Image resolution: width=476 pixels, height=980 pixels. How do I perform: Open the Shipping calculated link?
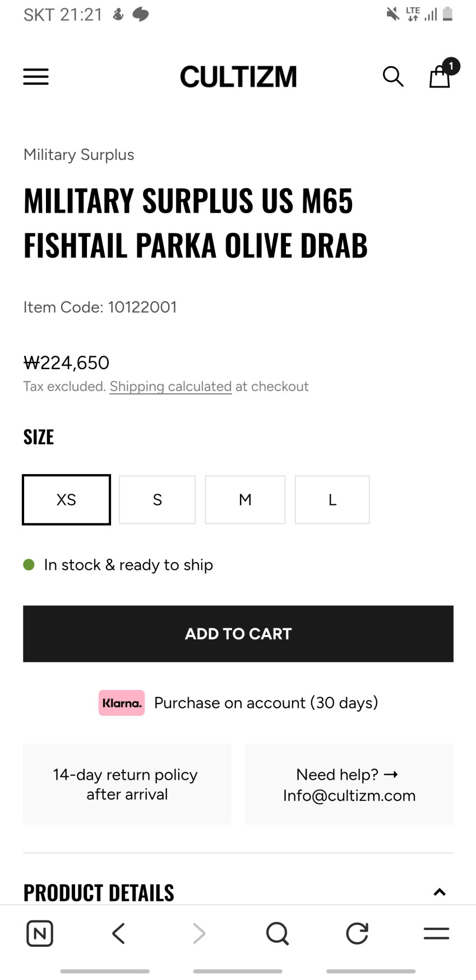pyautogui.click(x=170, y=387)
